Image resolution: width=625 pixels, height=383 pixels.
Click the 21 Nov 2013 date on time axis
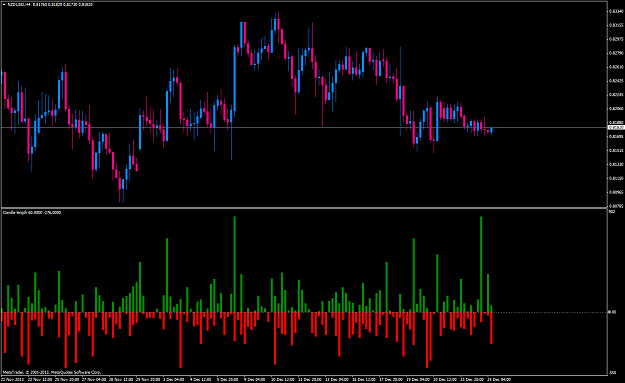pos(12,379)
